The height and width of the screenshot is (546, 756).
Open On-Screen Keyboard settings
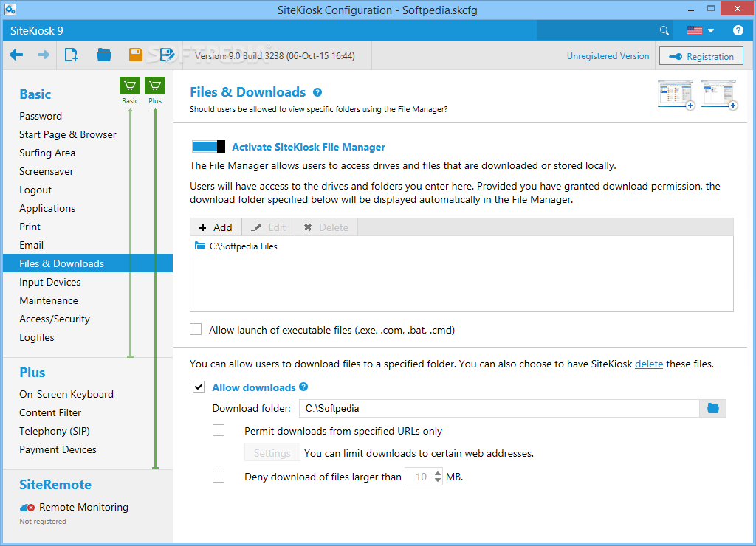point(66,394)
